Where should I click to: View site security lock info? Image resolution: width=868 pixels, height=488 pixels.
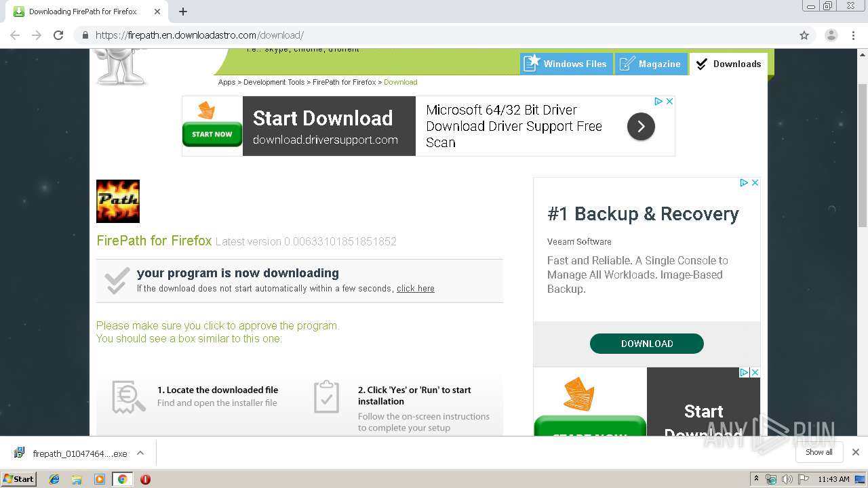[x=85, y=35]
